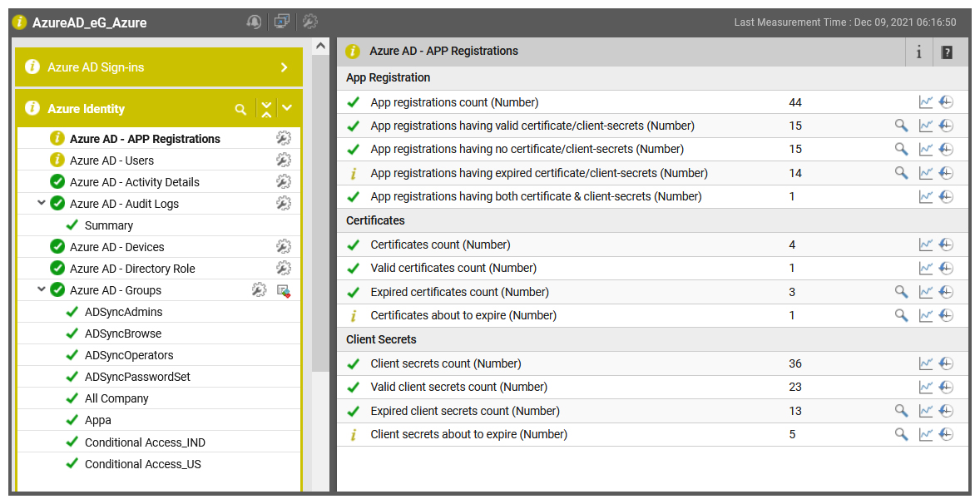
Task: Configure Azure AD - Groups test
Action: click(x=259, y=289)
